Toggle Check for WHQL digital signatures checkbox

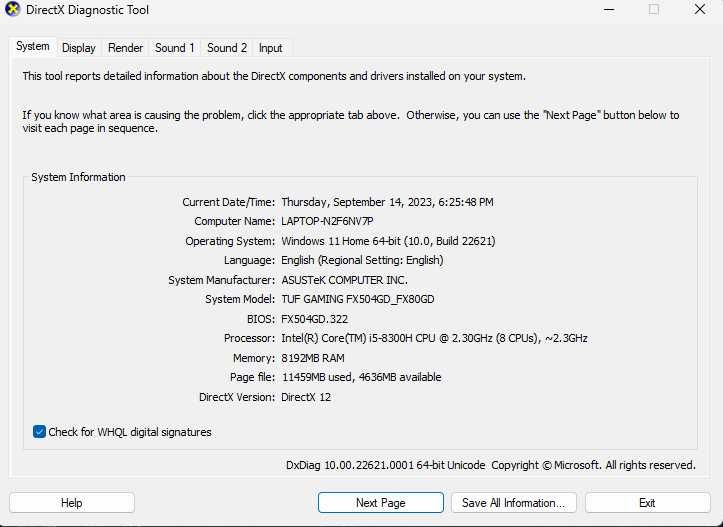pos(39,432)
